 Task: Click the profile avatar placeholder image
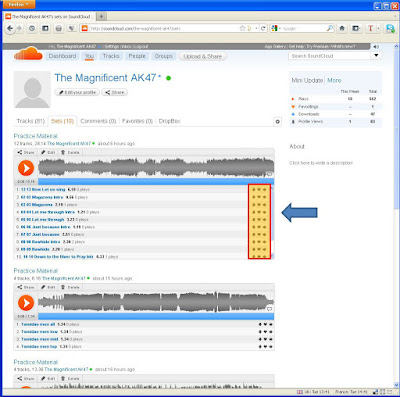(x=32, y=90)
